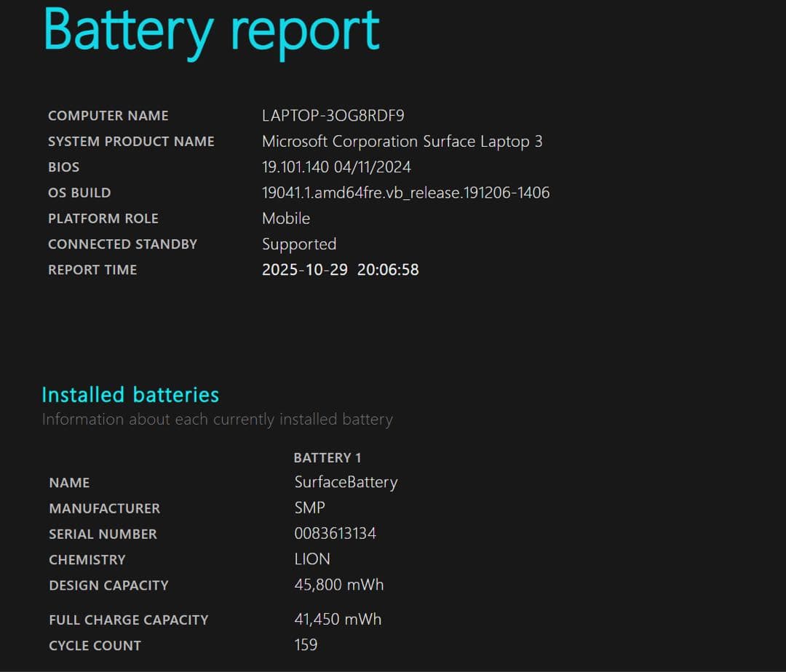
Task: Select the BATTERY 1 column header
Action: [x=327, y=457]
